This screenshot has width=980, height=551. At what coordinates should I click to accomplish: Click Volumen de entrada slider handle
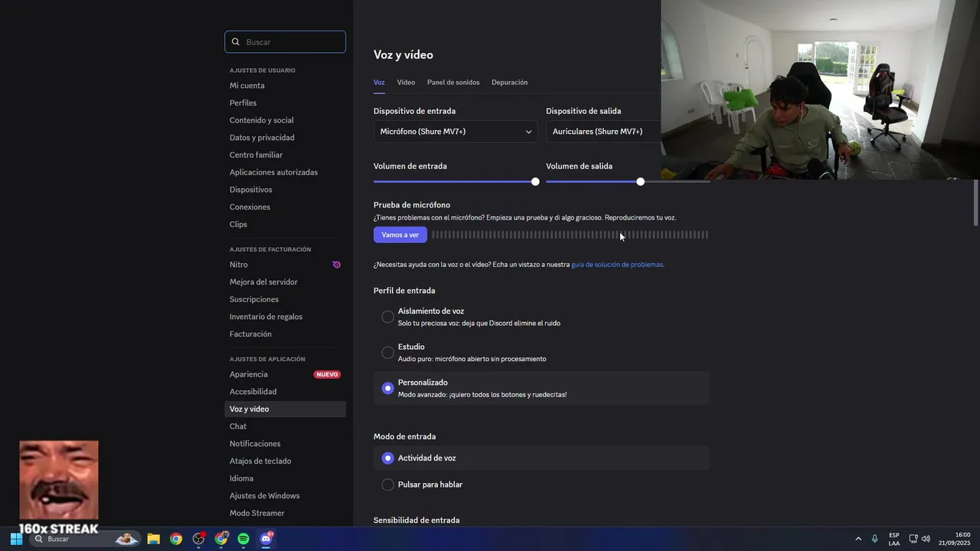(x=535, y=181)
